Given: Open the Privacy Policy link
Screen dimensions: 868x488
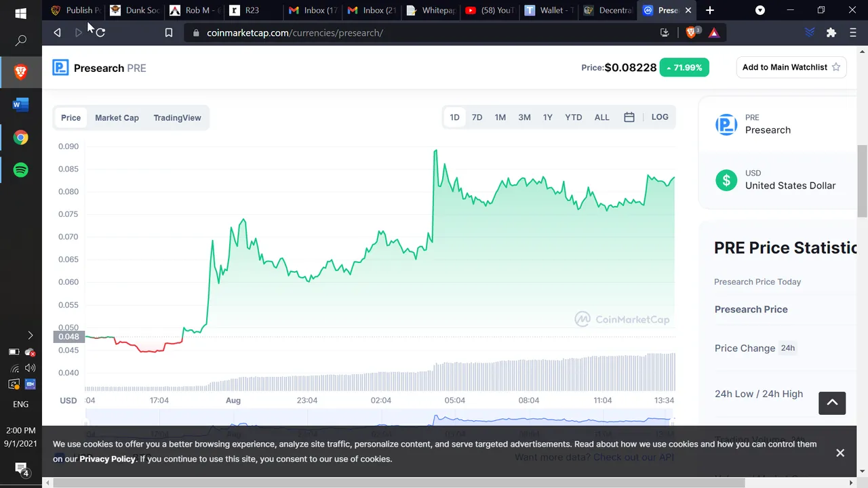Looking at the screenshot, I should pyautogui.click(x=107, y=459).
